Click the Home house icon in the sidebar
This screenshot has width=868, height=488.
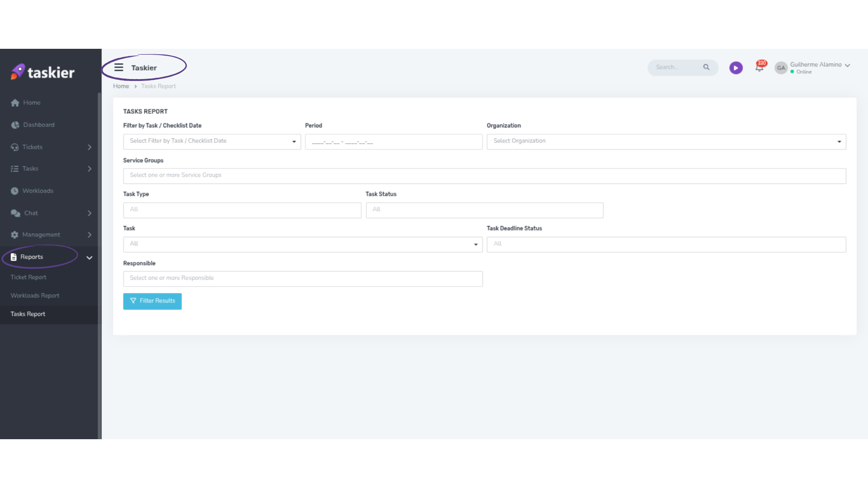click(15, 103)
